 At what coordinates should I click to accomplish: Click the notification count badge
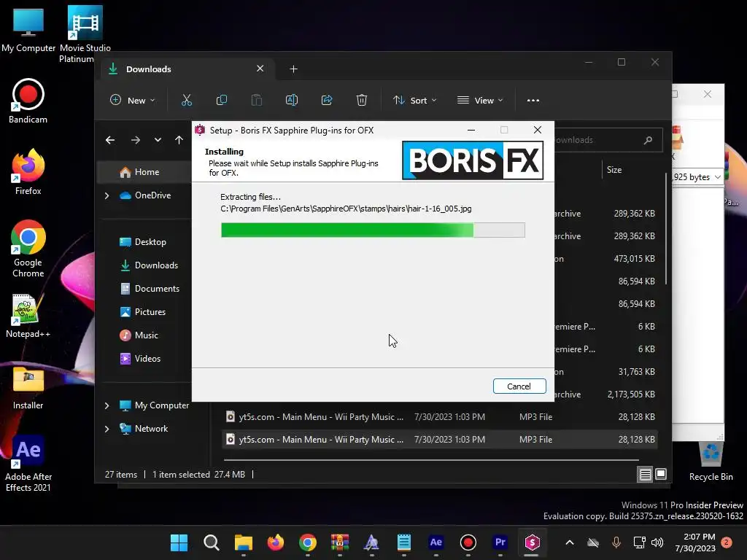point(727,542)
